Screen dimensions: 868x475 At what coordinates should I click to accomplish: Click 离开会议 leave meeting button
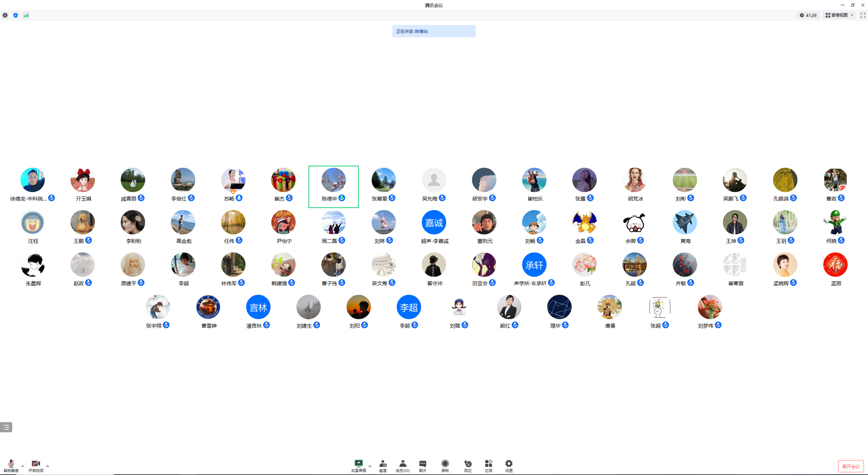pyautogui.click(x=851, y=467)
